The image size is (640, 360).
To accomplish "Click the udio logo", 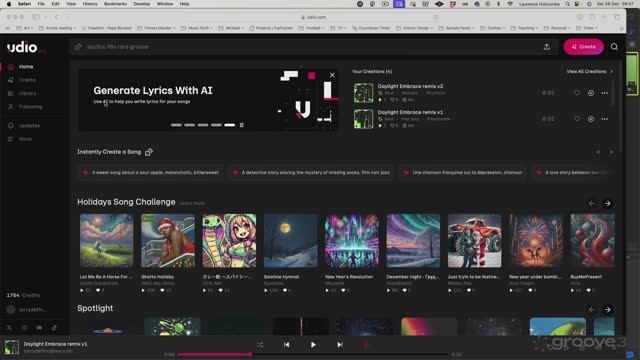I will point(22,47).
